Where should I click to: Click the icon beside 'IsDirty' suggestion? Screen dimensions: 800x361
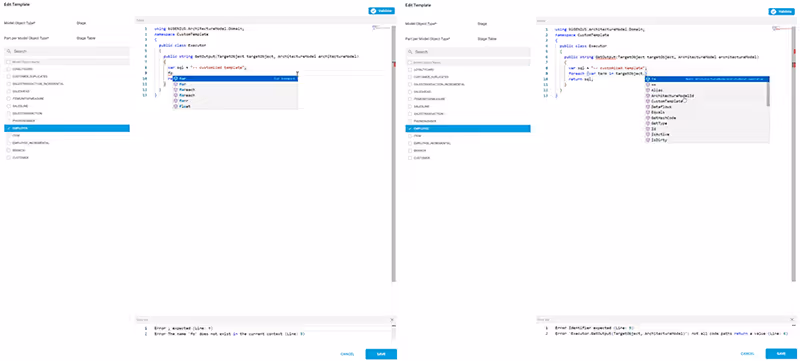648,140
